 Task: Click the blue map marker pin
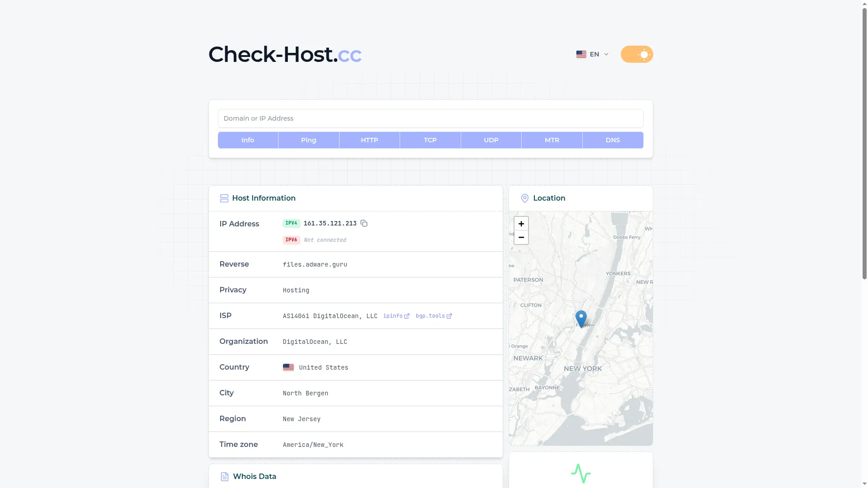coord(581,319)
